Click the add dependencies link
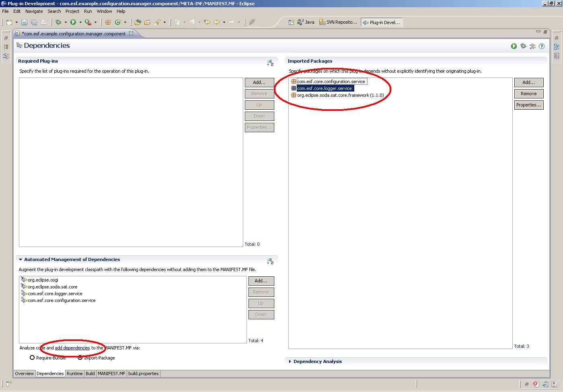This screenshot has width=563, height=392. point(72,348)
